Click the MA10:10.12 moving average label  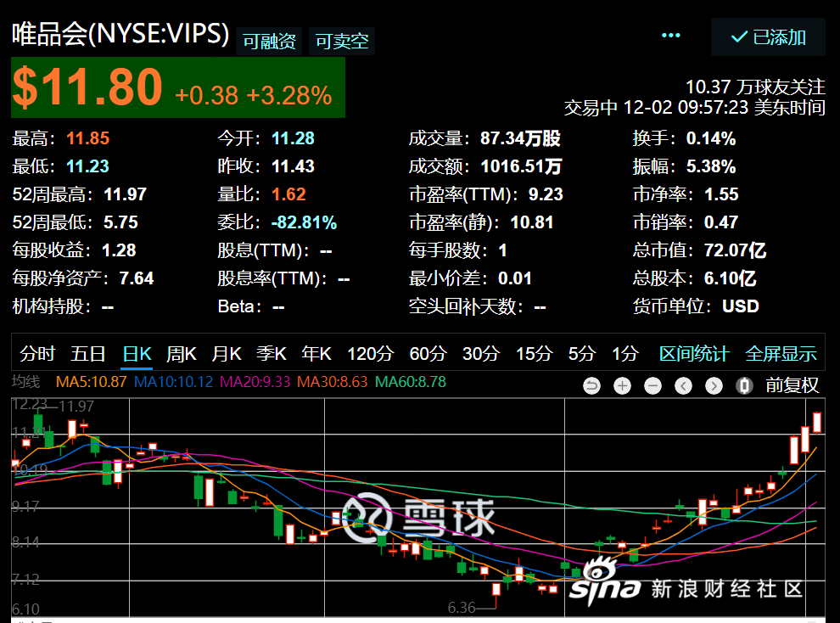click(x=174, y=382)
